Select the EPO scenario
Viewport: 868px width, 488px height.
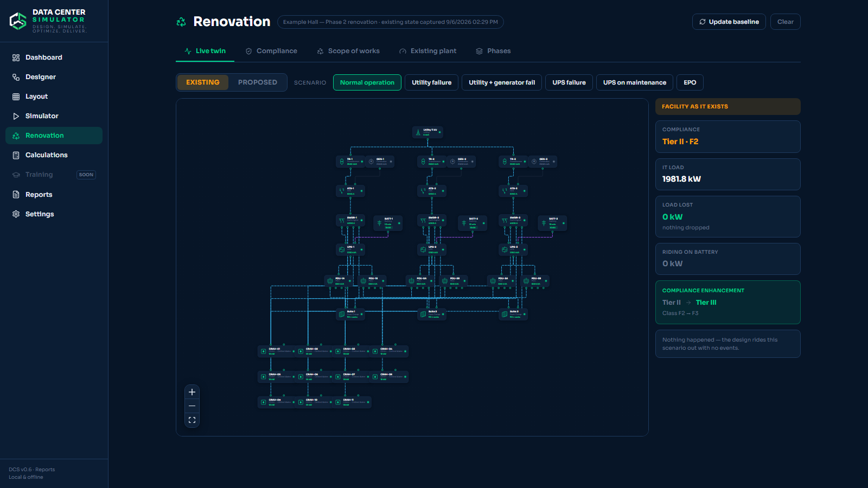tap(690, 82)
